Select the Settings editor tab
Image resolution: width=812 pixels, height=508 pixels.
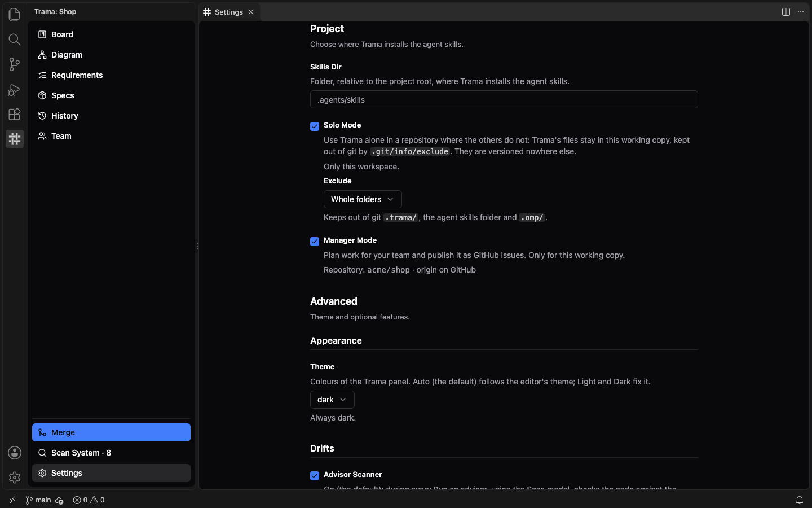click(x=230, y=12)
